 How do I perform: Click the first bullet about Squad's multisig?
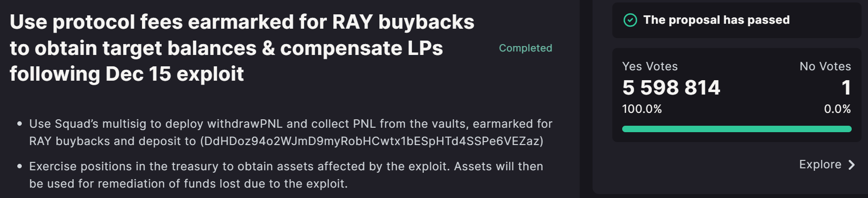click(291, 132)
